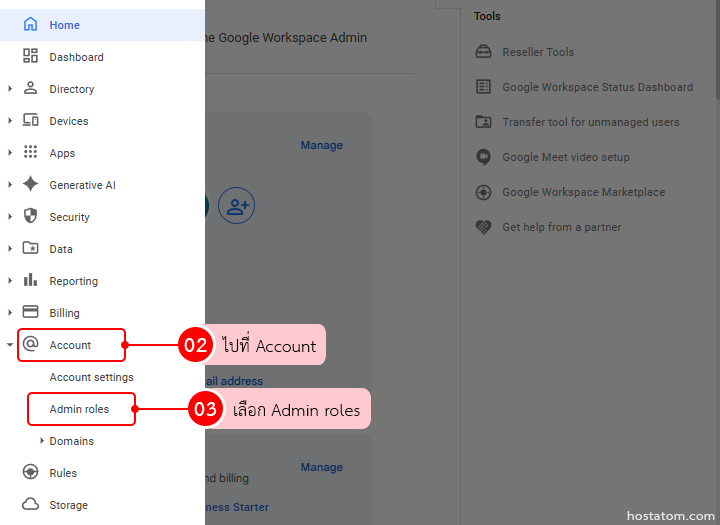The image size is (720, 525).
Task: Open Get help from a partner
Action: [x=562, y=227]
